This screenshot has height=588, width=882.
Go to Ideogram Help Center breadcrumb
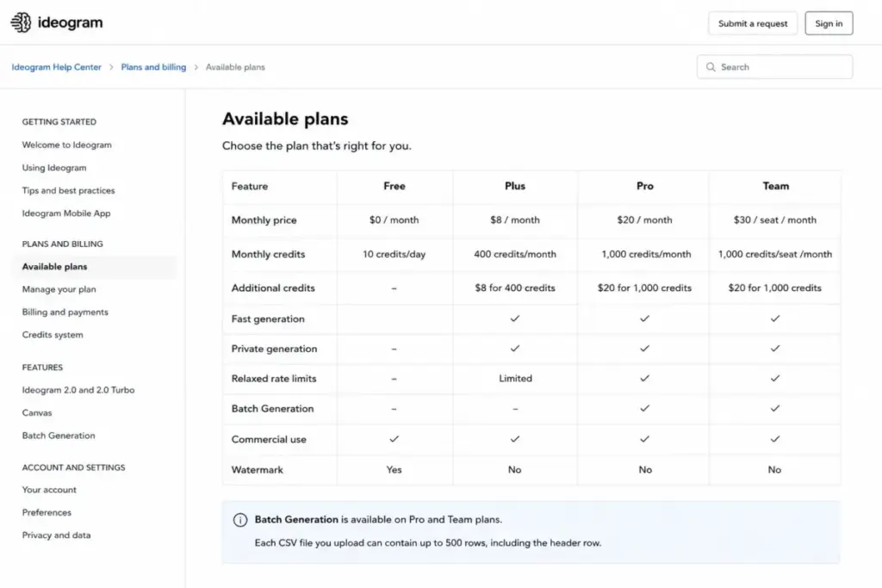(56, 67)
